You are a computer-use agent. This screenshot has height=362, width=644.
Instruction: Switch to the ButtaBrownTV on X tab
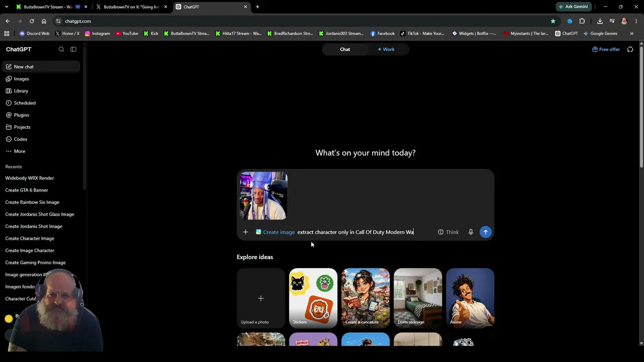(x=131, y=7)
